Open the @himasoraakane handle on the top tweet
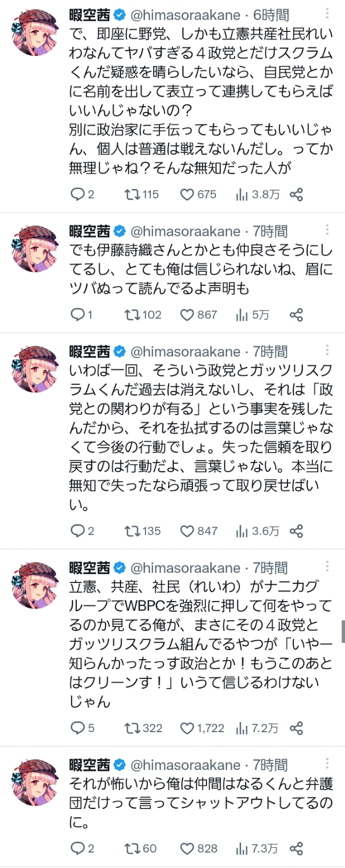Screen dimensions: 345x868 (185, 15)
